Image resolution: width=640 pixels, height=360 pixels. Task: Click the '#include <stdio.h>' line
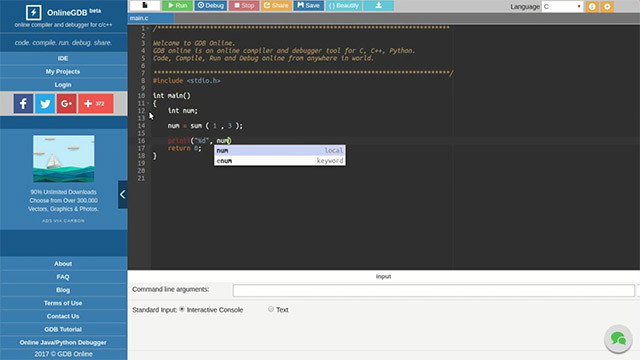click(187, 81)
